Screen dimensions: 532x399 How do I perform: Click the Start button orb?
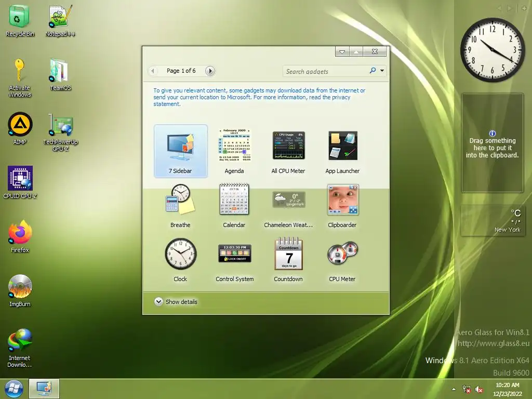coord(14,389)
